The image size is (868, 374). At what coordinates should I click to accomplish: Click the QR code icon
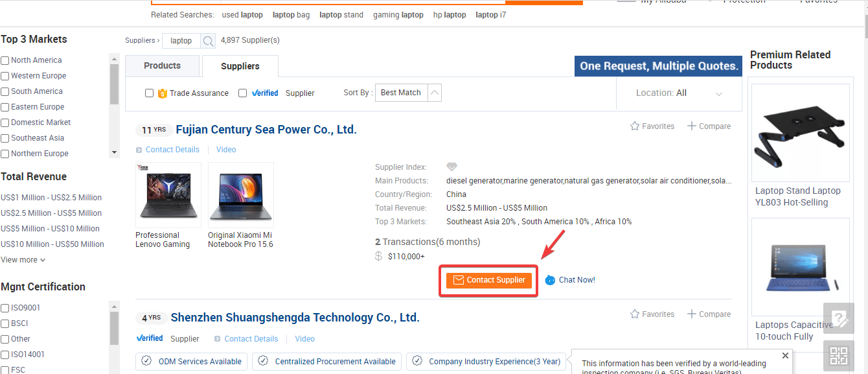coord(839,356)
